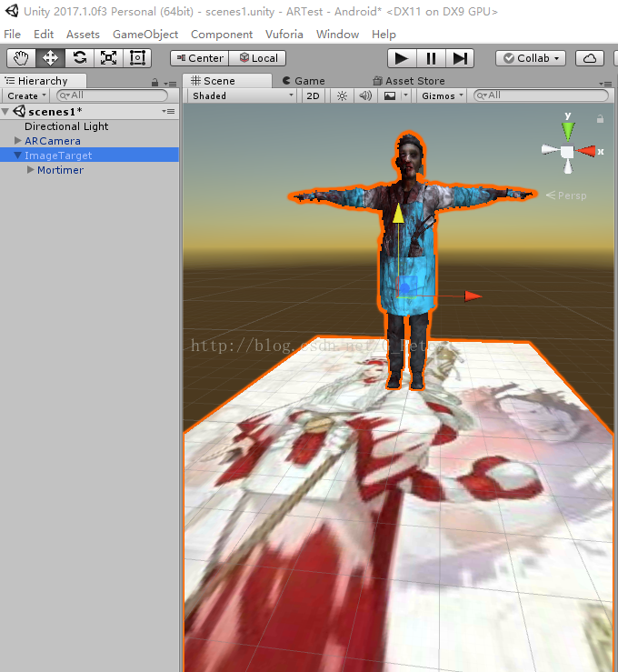Select Mortimer in Hierarchy

coord(60,170)
